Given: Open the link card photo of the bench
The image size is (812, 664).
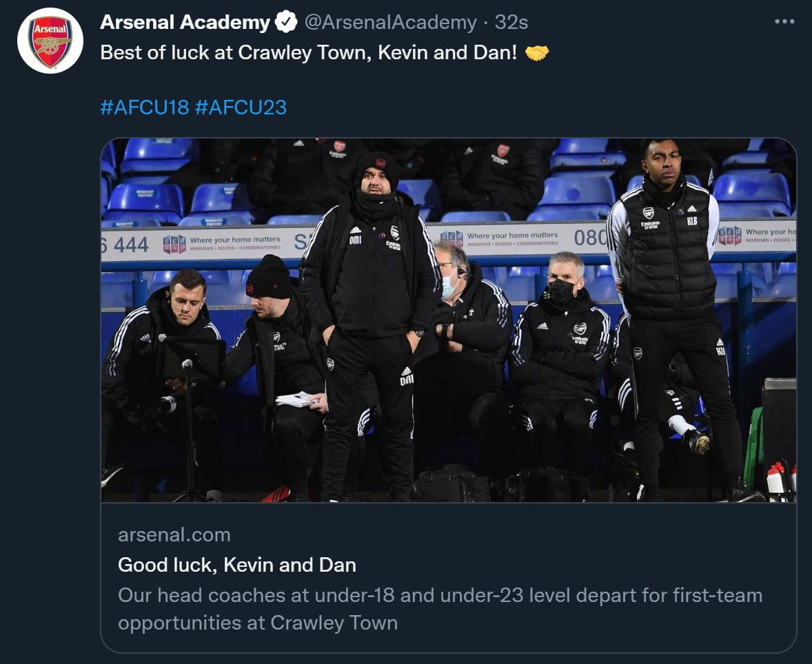Looking at the screenshot, I should click(x=448, y=320).
